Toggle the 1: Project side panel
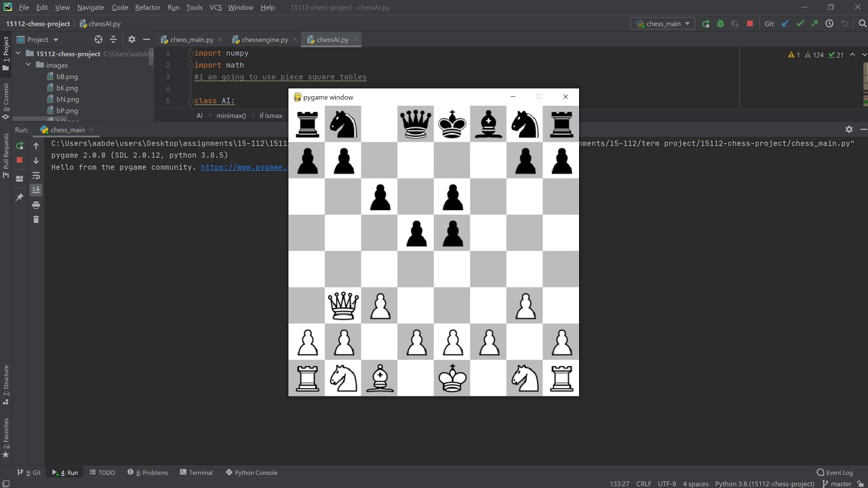 tap(6, 53)
